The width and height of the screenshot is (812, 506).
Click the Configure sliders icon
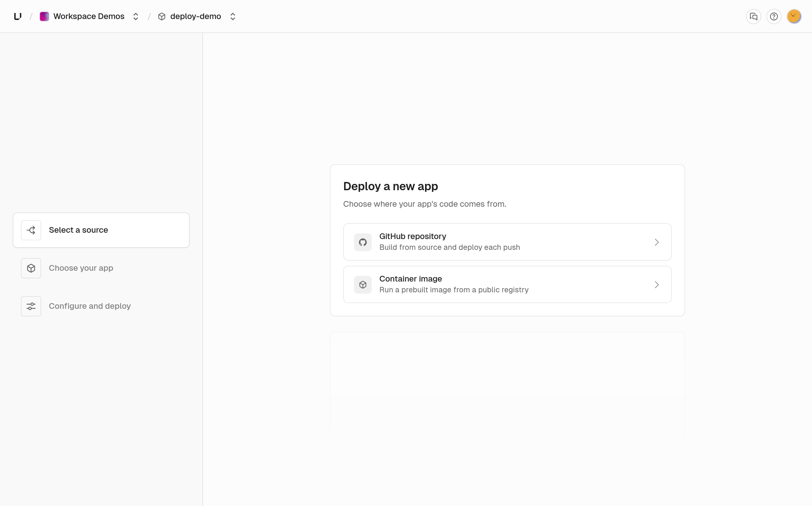tap(31, 306)
